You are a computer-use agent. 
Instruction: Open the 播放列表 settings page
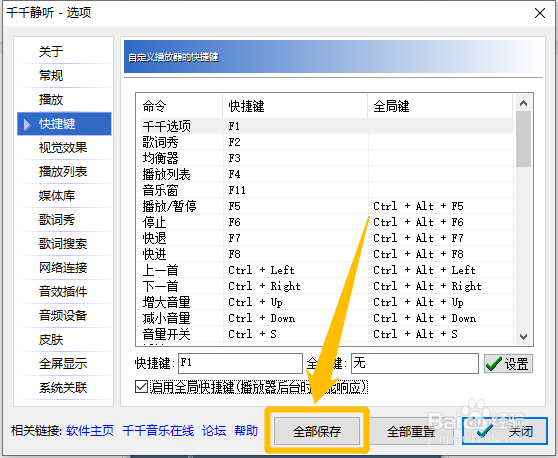[x=63, y=172]
